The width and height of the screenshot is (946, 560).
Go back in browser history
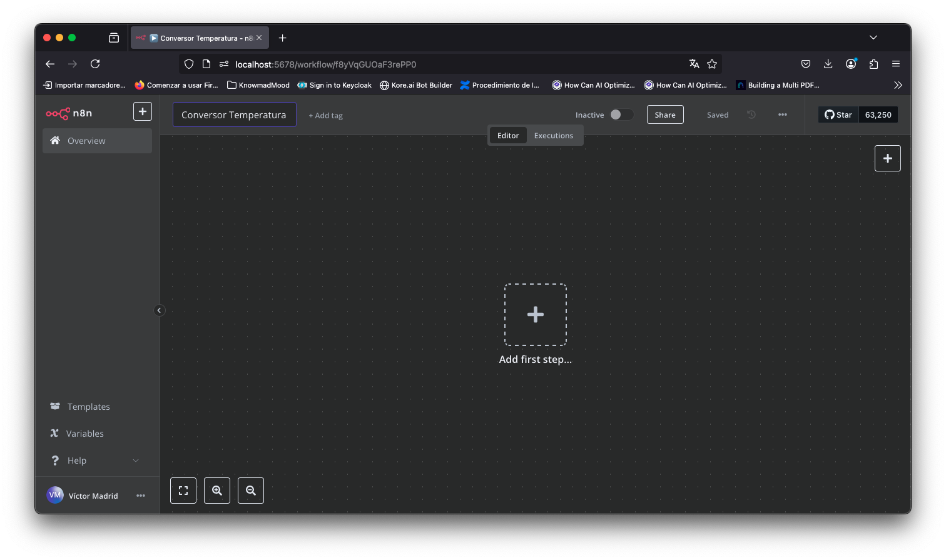pyautogui.click(x=50, y=64)
